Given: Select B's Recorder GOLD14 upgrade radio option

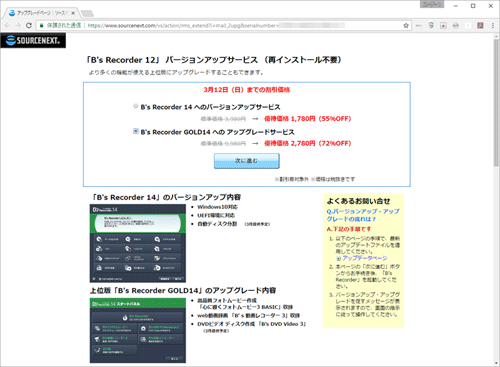Looking at the screenshot, I should point(135,131).
